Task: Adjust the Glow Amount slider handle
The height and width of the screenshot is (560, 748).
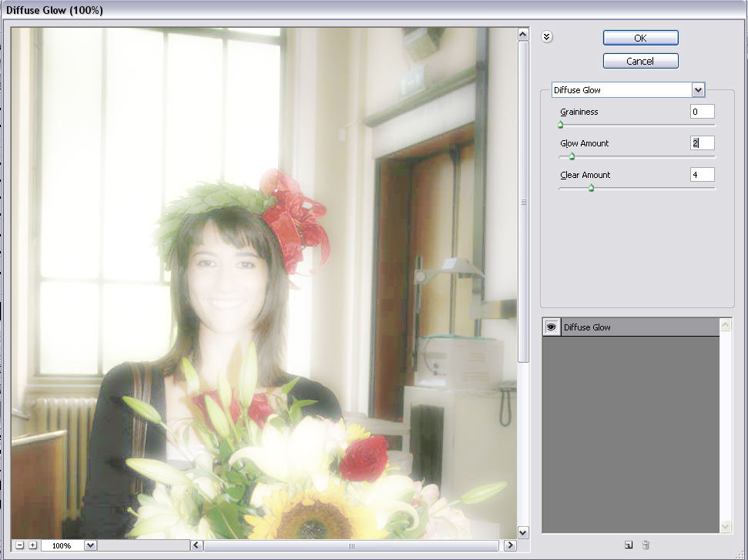Action: pyautogui.click(x=572, y=156)
